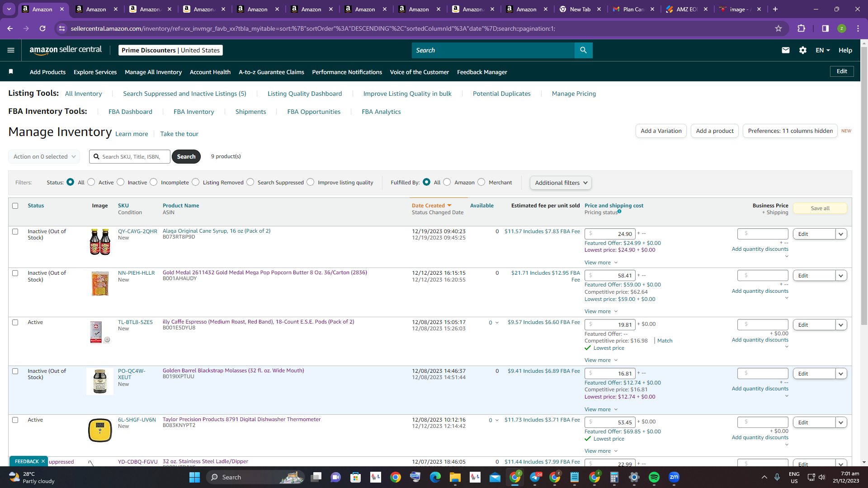Open Microsoft Edge from the taskbar
The width and height of the screenshot is (868, 488).
pyautogui.click(x=435, y=477)
